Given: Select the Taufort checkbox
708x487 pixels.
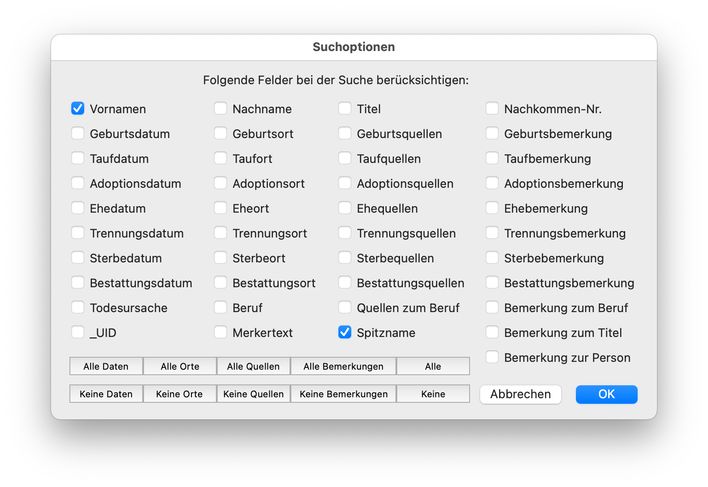Looking at the screenshot, I should (x=221, y=159).
